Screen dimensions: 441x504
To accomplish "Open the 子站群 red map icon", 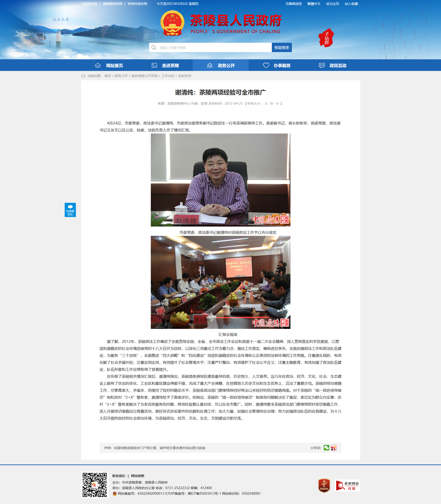I will [326, 38].
